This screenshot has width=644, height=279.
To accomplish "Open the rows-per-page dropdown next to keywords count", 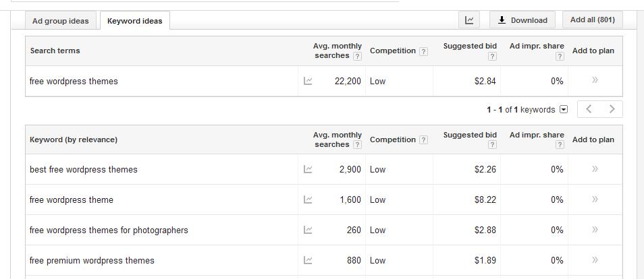I will coord(564,110).
